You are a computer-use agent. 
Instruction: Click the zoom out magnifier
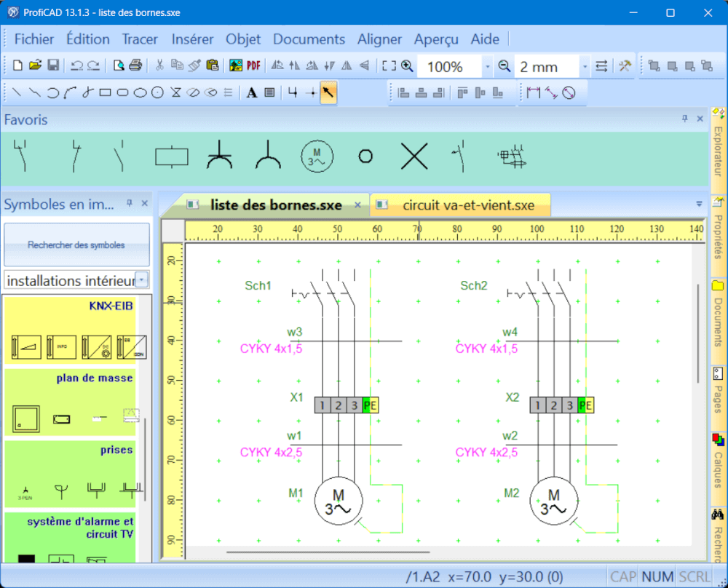505,66
